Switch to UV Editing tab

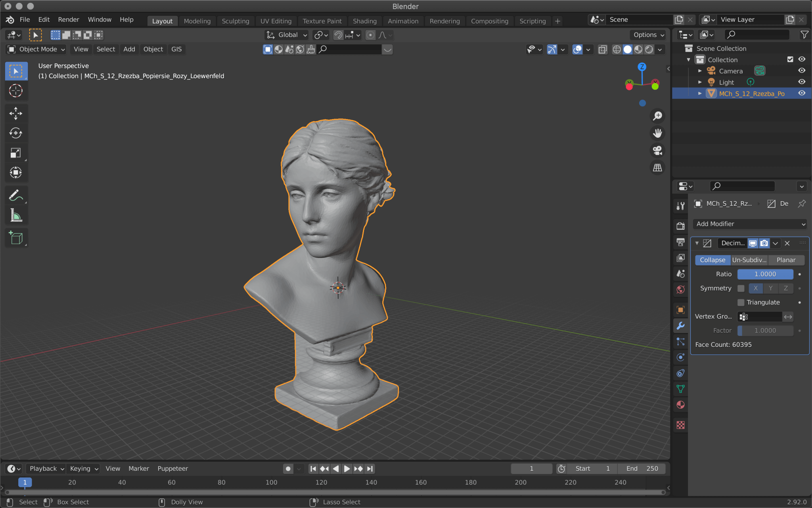(x=275, y=21)
